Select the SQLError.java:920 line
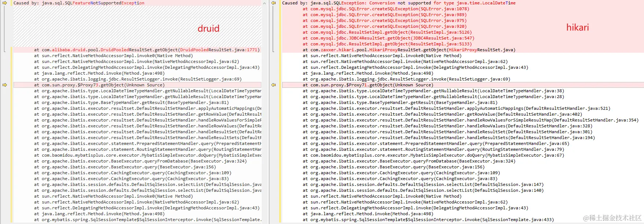The width and height of the screenshot is (644, 224). pyautogui.click(x=384, y=26)
